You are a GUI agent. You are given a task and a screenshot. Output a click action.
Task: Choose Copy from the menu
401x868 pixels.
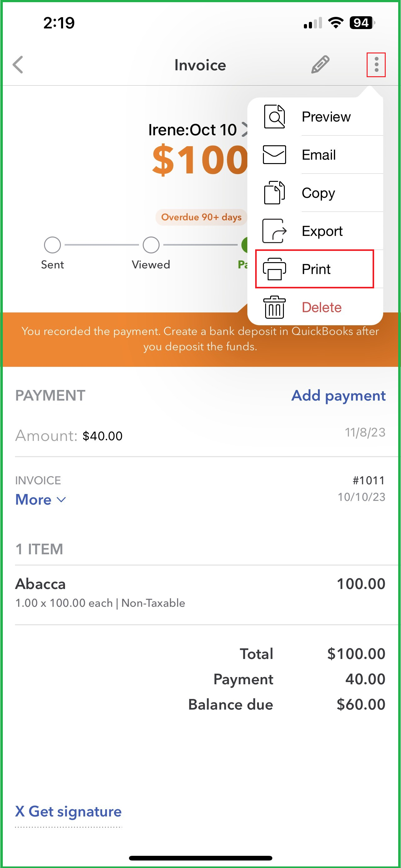(x=318, y=193)
